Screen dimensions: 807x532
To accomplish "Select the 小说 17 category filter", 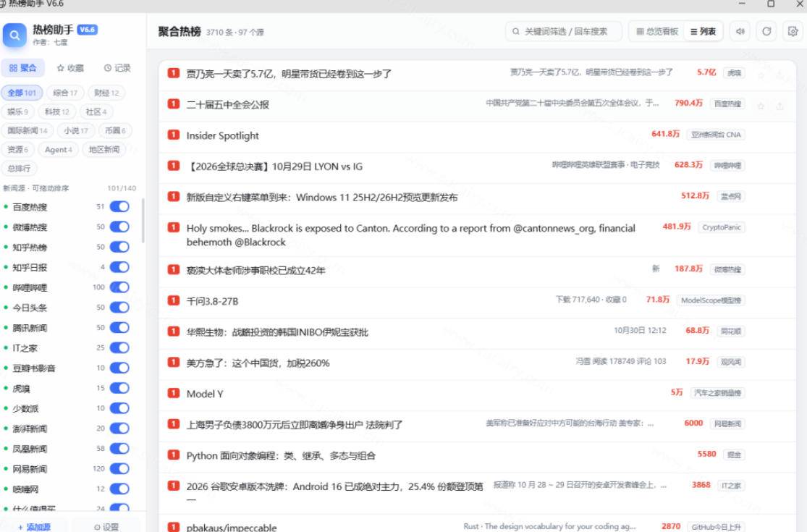I will (76, 131).
